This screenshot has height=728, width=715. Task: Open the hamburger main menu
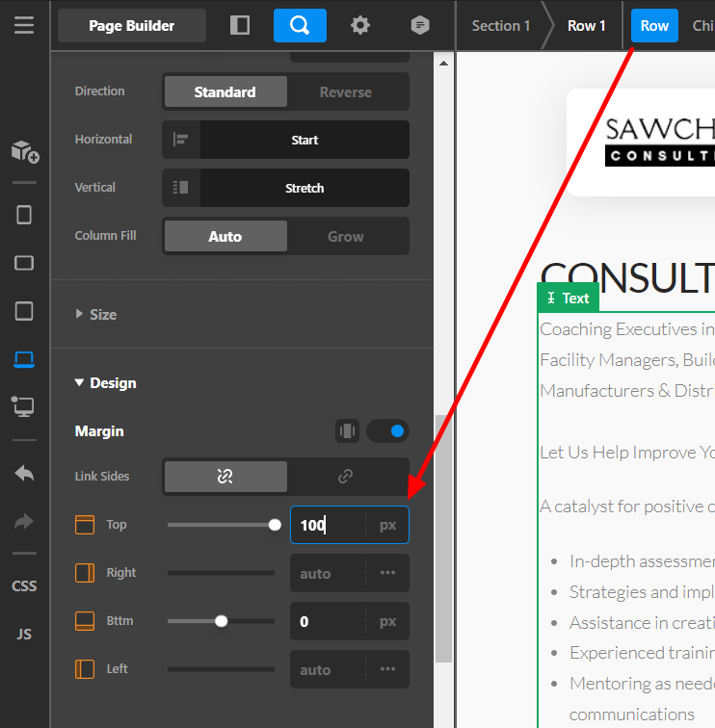[x=24, y=26]
